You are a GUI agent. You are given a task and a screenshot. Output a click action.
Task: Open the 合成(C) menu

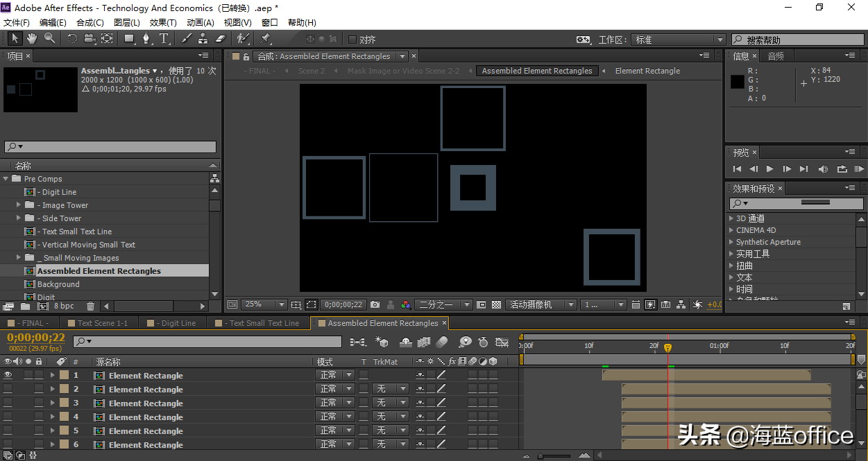[90, 23]
